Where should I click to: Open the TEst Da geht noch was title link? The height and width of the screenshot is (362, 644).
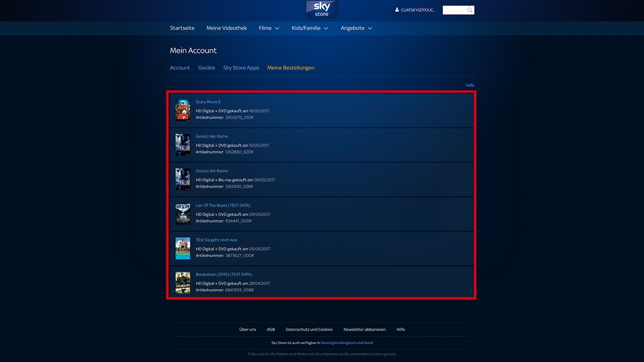pos(216,240)
